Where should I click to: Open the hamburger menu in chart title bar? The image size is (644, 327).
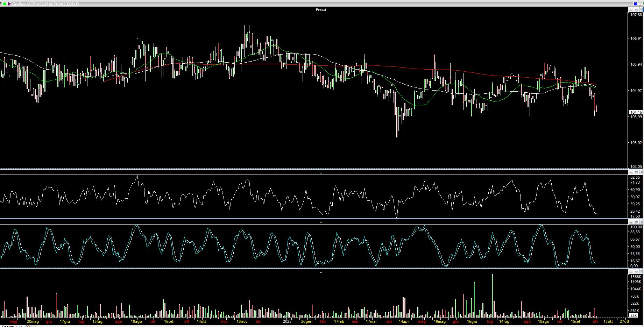(x=1, y=4)
